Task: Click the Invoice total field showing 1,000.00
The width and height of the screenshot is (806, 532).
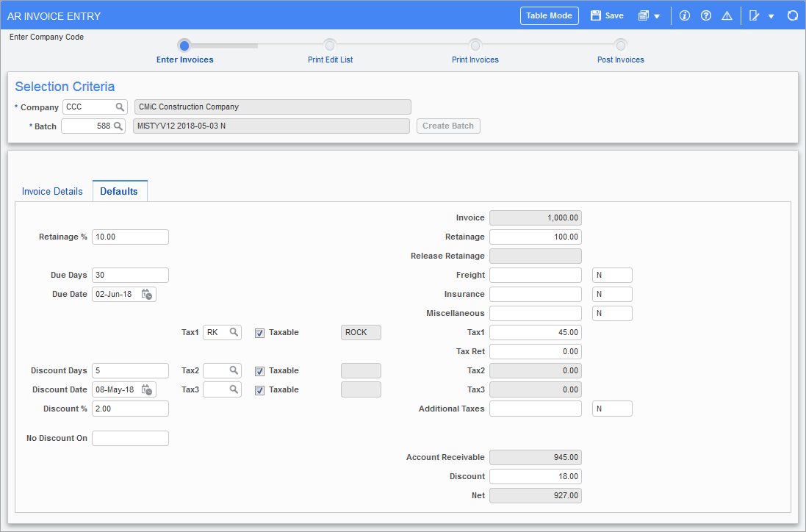Action: click(x=536, y=218)
